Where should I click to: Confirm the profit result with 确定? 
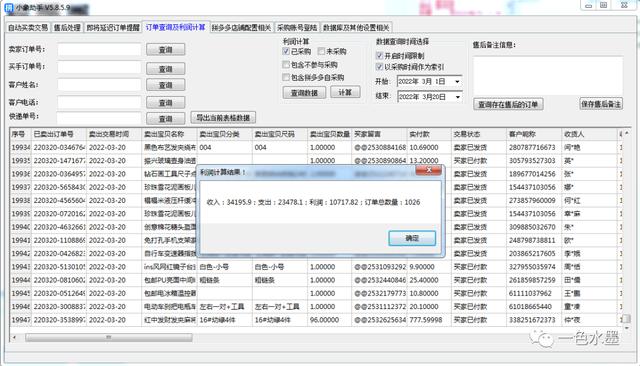(412, 238)
